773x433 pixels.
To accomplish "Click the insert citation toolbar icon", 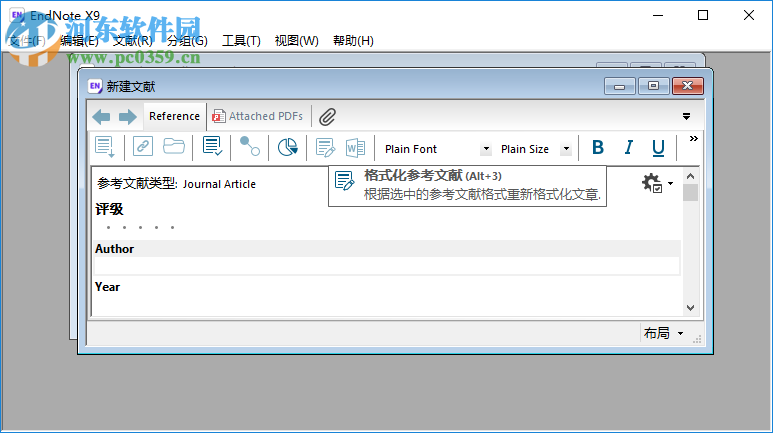I will [105, 147].
